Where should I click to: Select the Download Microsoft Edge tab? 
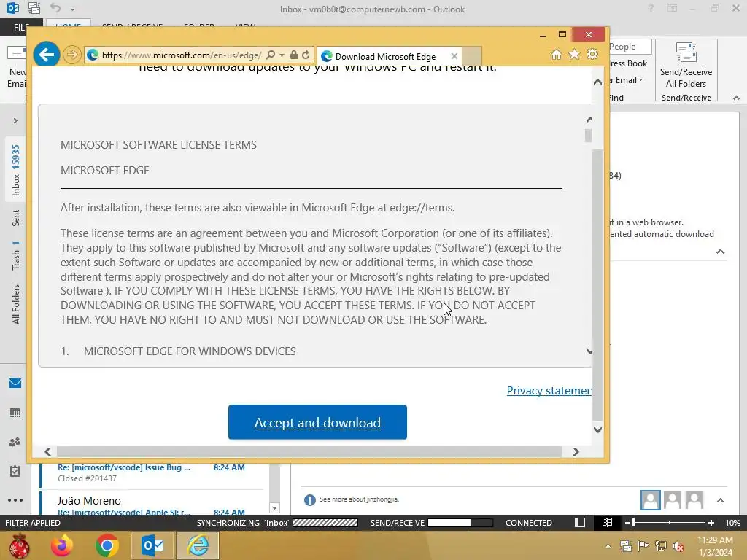[385, 56]
